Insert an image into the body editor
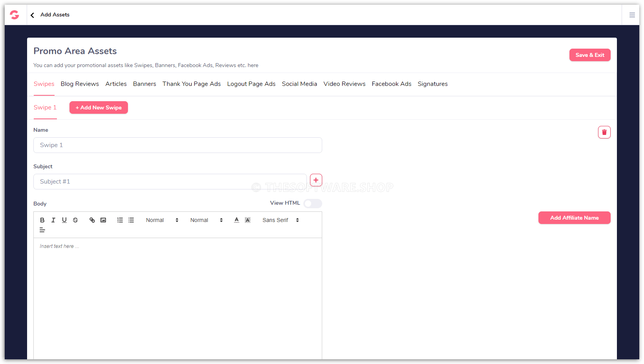 click(103, 220)
